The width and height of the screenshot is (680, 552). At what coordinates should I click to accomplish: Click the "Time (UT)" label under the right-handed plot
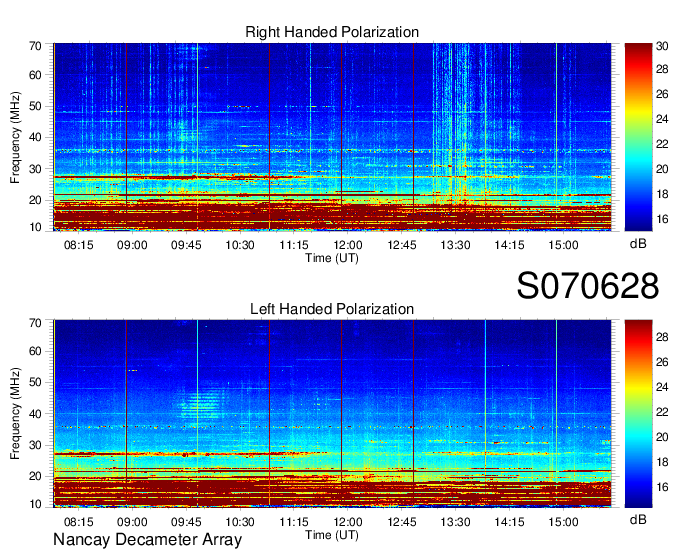point(332,258)
